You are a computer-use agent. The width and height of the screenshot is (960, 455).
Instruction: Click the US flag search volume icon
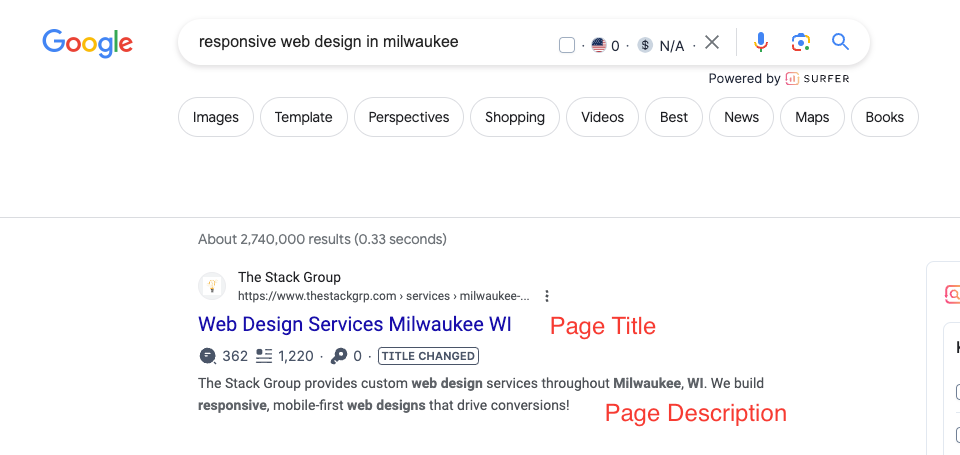pos(599,45)
